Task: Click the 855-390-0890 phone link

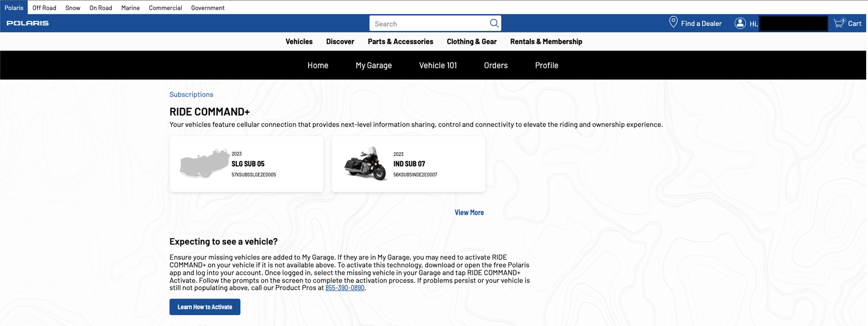Action: pos(344,287)
